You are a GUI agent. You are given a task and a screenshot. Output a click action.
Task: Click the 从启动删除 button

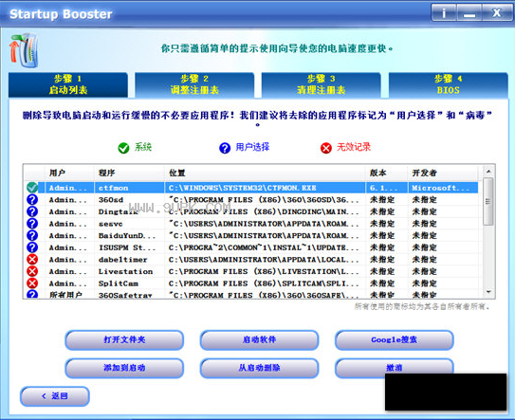click(259, 368)
